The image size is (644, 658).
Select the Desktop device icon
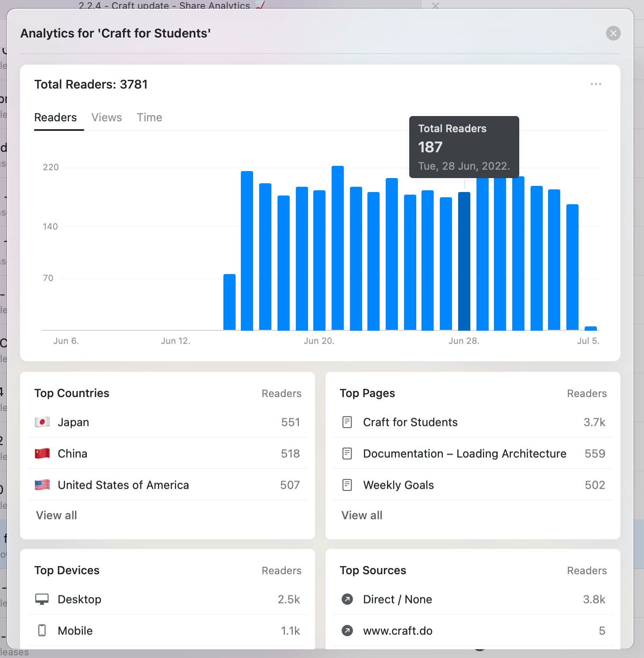click(42, 599)
